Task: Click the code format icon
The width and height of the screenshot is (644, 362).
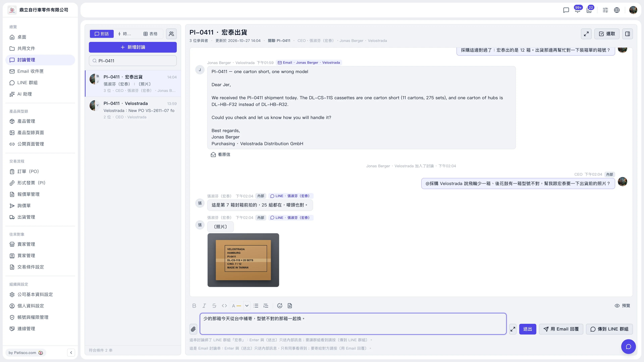Action: click(x=224, y=306)
